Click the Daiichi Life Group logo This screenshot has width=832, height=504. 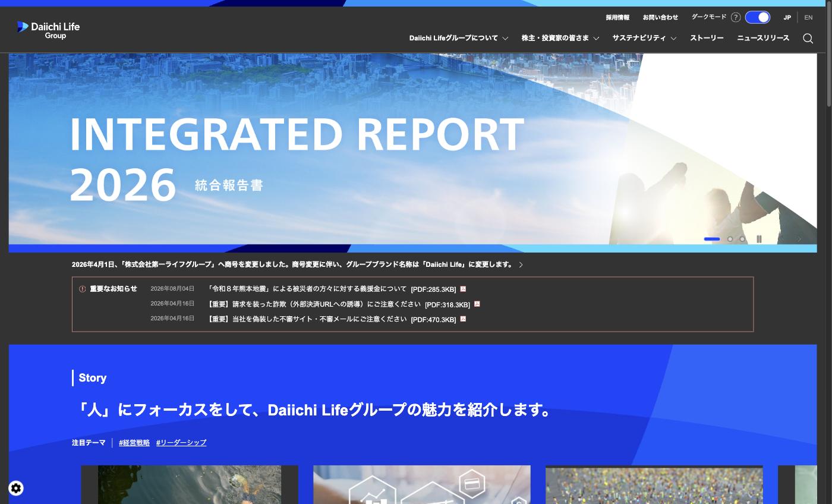(49, 30)
